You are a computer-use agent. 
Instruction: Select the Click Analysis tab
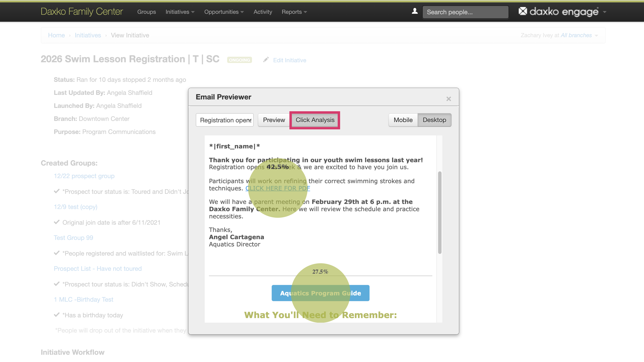pos(315,120)
